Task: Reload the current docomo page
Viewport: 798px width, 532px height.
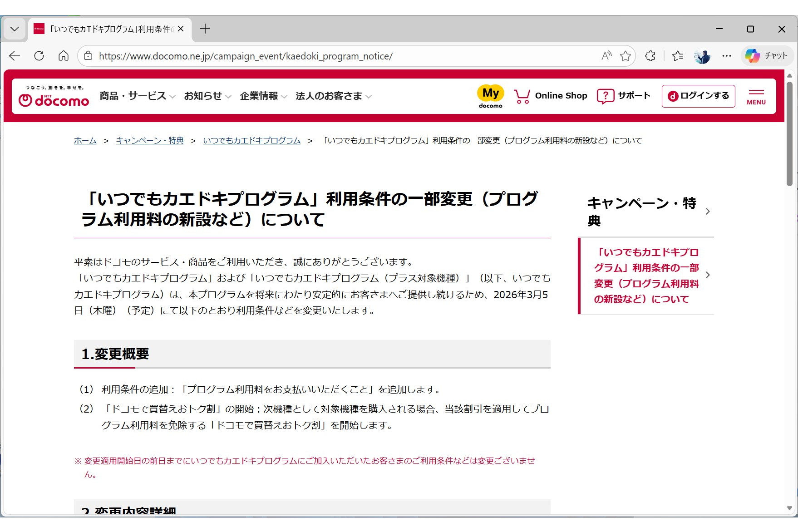Action: [x=39, y=56]
